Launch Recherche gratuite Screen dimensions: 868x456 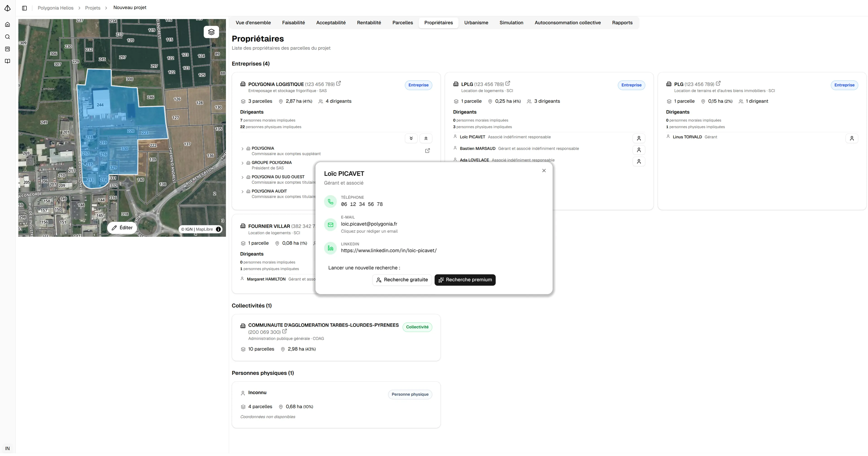[402, 280]
